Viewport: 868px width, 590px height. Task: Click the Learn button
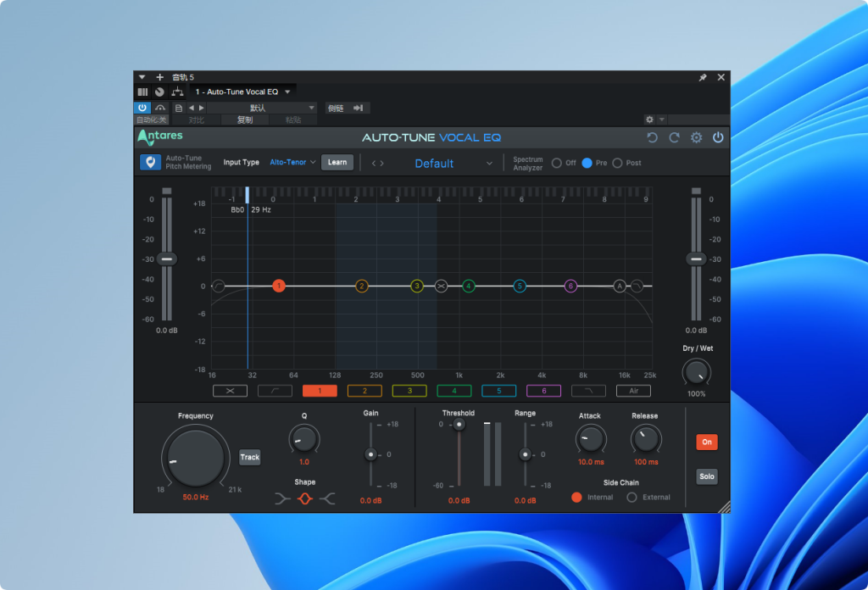337,162
